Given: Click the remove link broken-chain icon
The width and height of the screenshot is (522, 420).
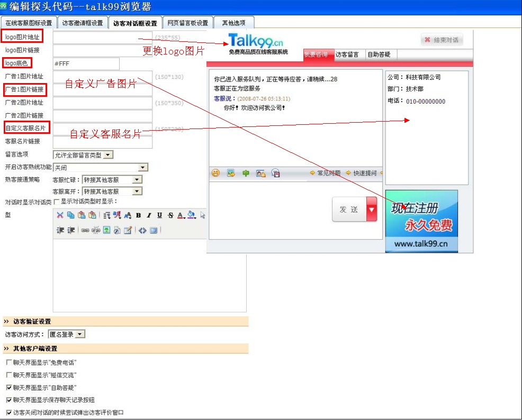Looking at the screenshot, I should (x=95, y=230).
